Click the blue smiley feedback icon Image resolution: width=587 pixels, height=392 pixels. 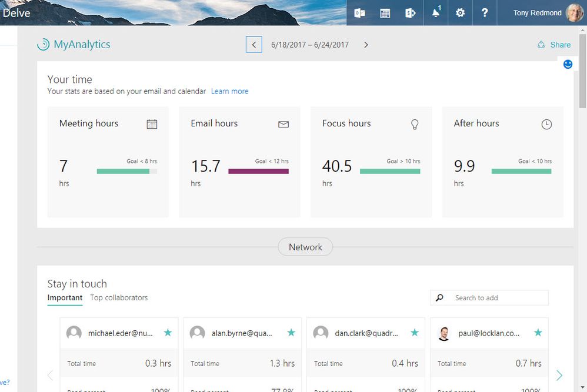point(568,64)
